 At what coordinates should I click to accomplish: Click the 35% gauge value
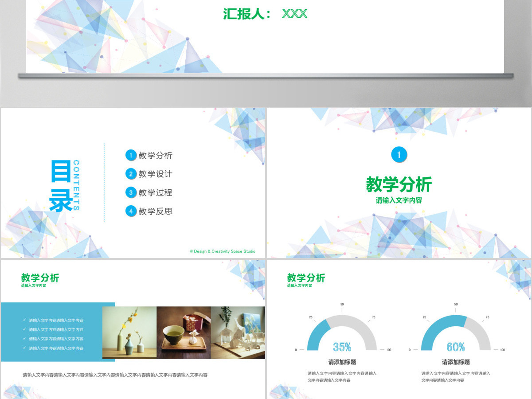[x=342, y=347]
